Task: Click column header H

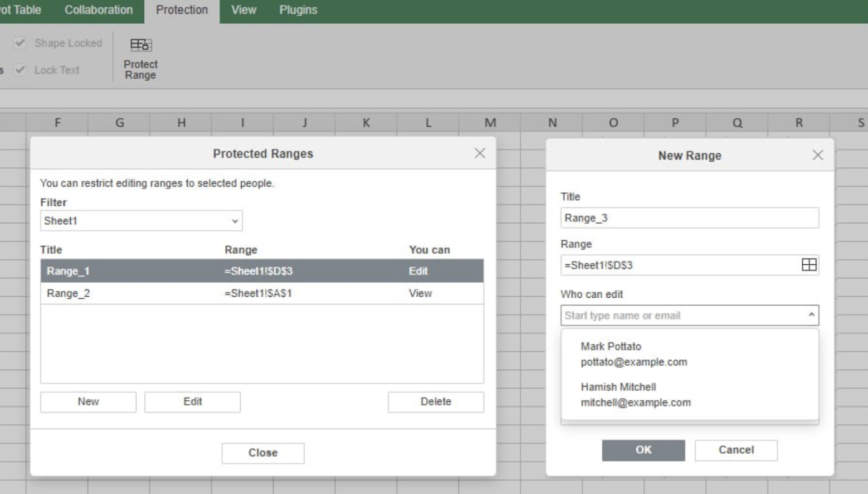Action: click(x=181, y=123)
